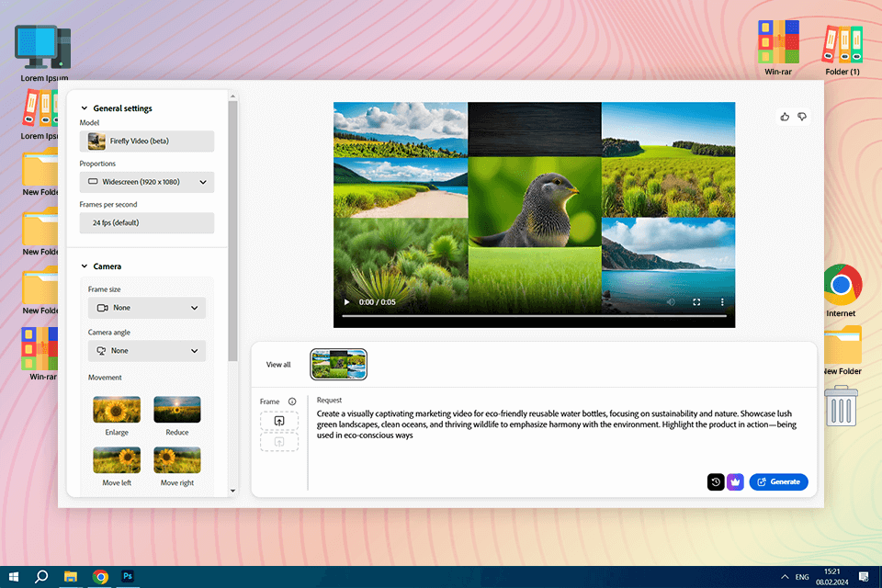Open Lorem Ipsum computer desktop icon
This screenshot has width=882, height=588.
pyautogui.click(x=44, y=53)
